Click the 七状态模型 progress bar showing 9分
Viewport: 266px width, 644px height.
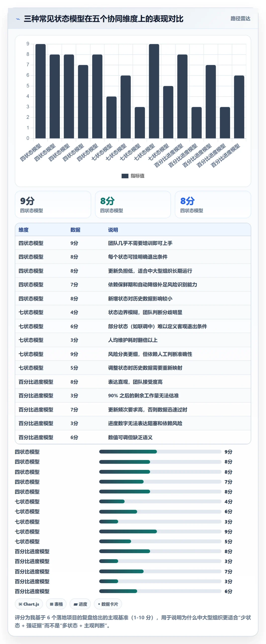tap(160, 532)
